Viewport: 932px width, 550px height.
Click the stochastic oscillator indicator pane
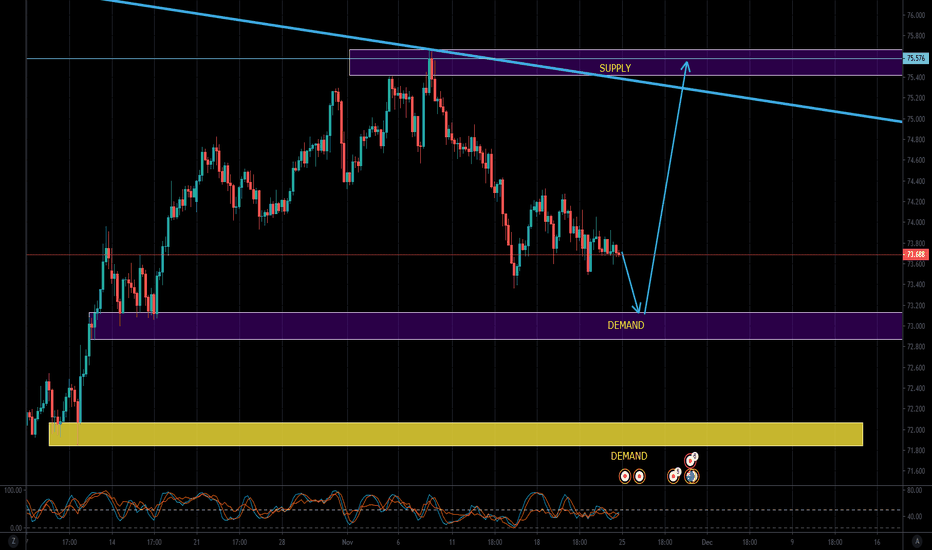click(x=300, y=507)
